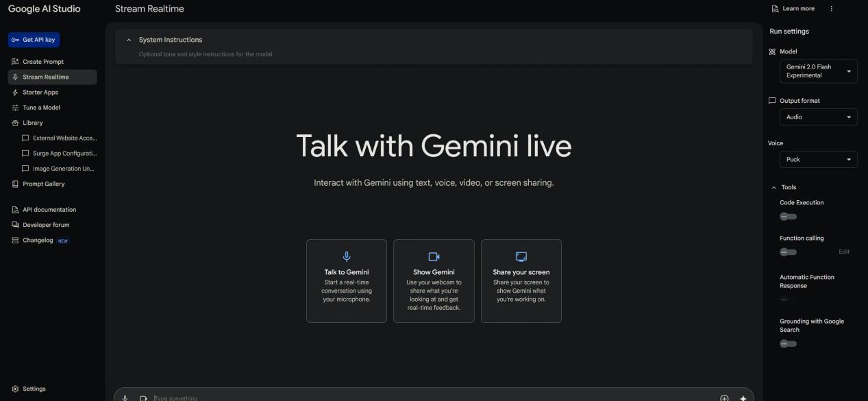Viewport: 868px width, 401px height.
Task: Open the Output format Audio dropdown
Action: [819, 117]
